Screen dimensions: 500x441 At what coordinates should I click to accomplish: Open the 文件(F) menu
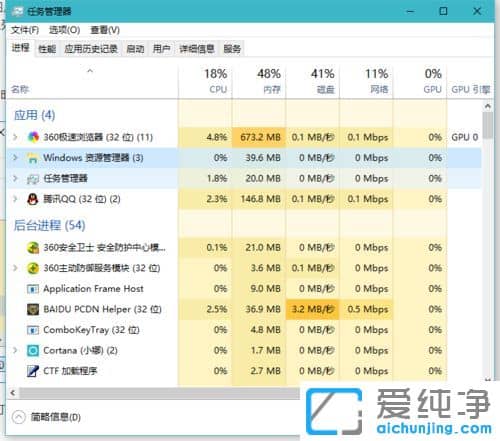click(x=25, y=30)
